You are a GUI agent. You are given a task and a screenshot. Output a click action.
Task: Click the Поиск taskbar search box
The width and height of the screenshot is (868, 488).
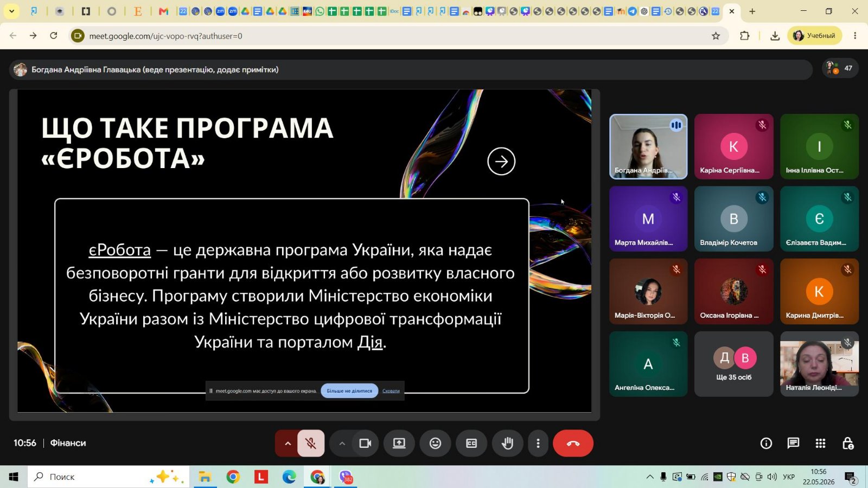pyautogui.click(x=108, y=477)
